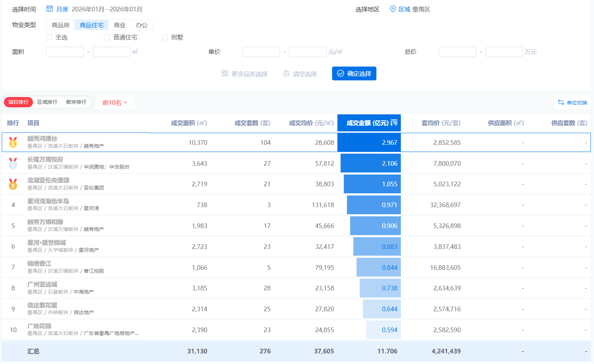594x364 pixels.
Task: Click the calendar icon beside 月度
Action: [x=50, y=9]
